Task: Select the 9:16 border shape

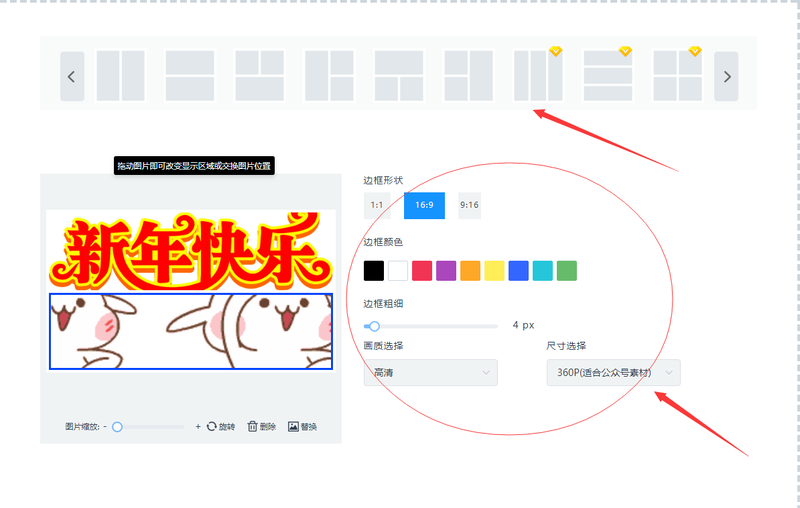Action: tap(469, 205)
